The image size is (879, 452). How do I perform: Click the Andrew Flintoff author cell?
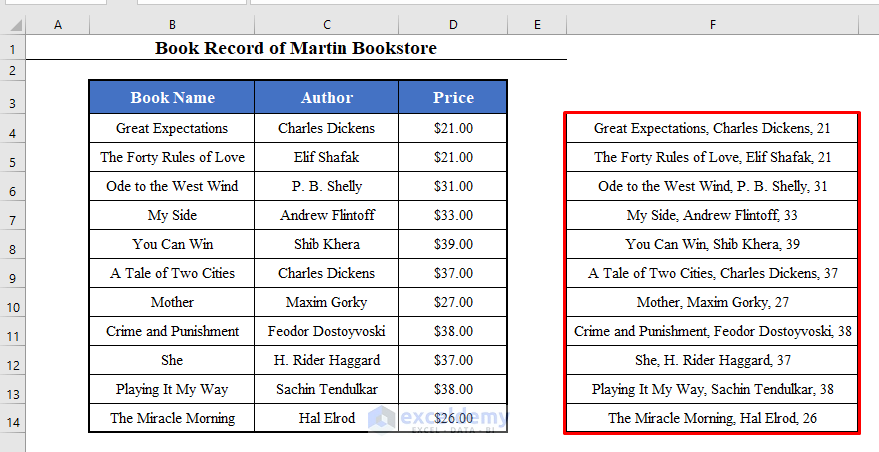(327, 215)
